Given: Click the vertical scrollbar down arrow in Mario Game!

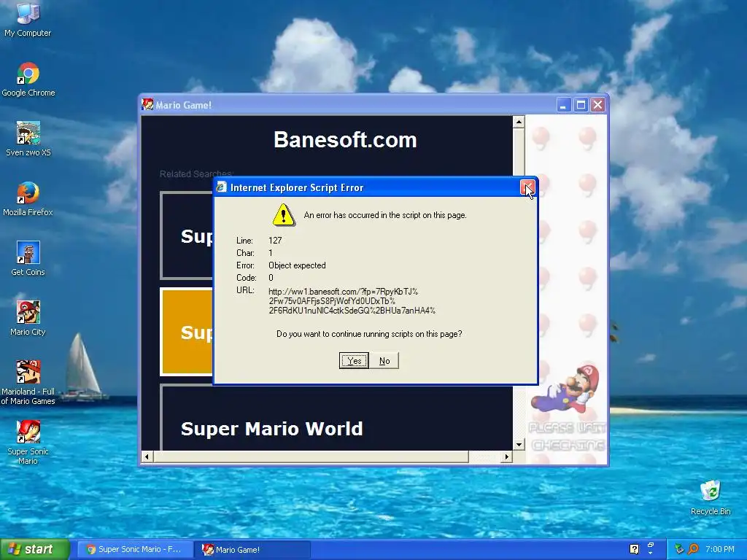Looking at the screenshot, I should (519, 445).
